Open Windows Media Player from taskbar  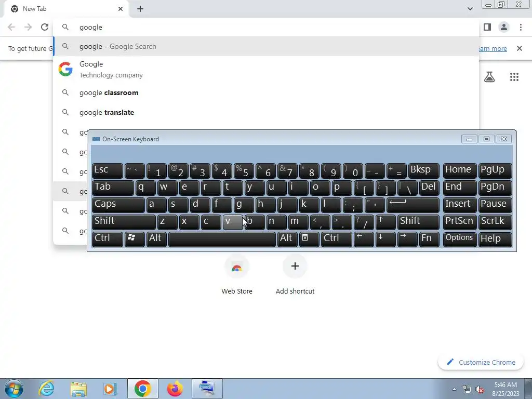110,389
